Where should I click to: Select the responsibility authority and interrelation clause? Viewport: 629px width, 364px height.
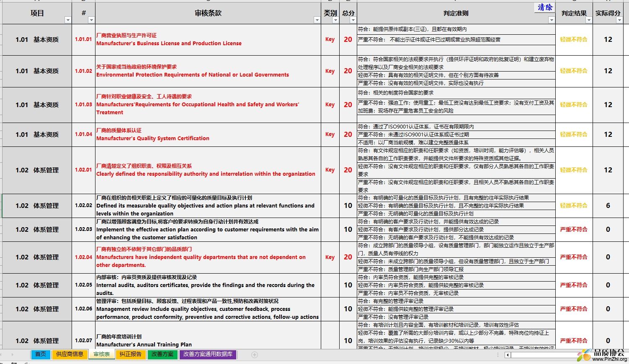pos(208,170)
